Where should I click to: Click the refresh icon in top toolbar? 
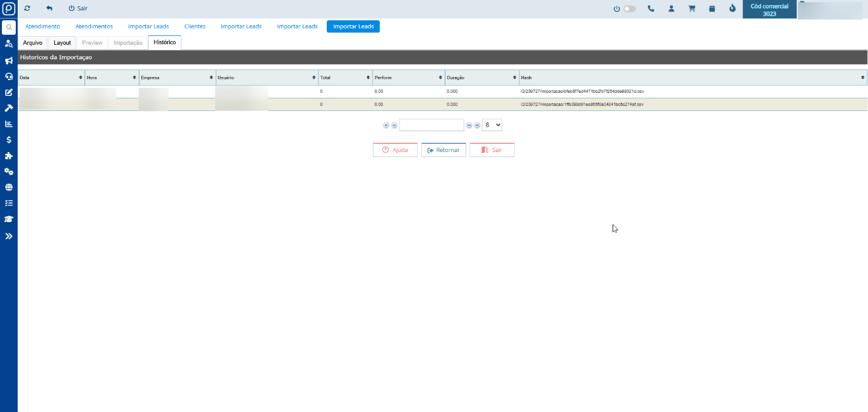tap(27, 8)
